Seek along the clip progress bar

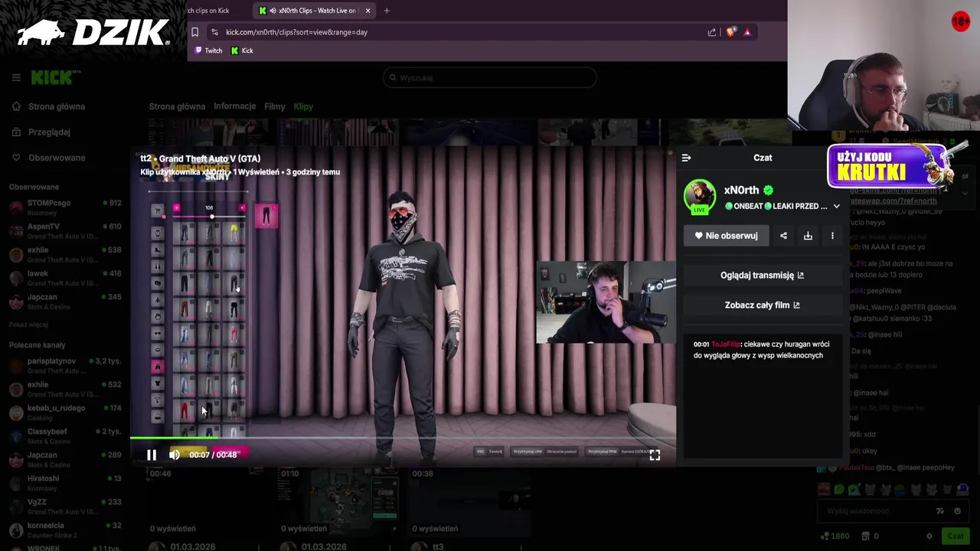pos(403,439)
